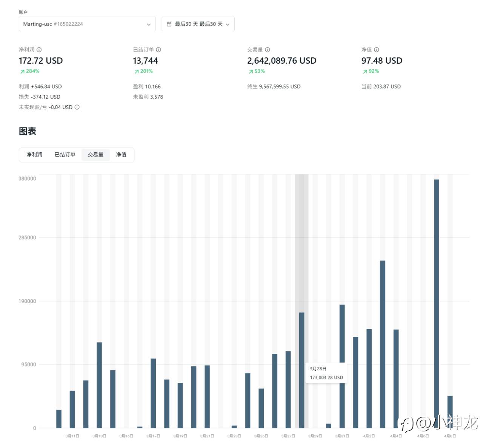Click the tallest bar for 4月7日
This screenshot has width=483, height=448.
(x=437, y=304)
